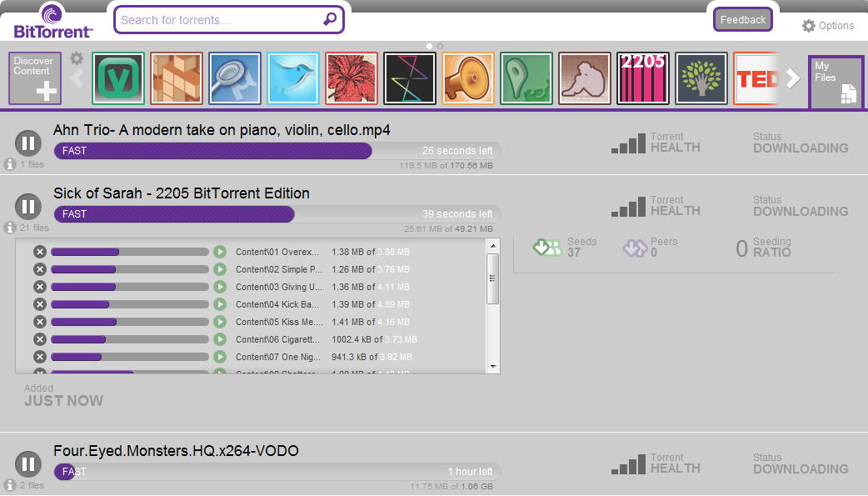This screenshot has width=868, height=496.
Task: Open the orange megaphone app icon
Action: point(468,78)
